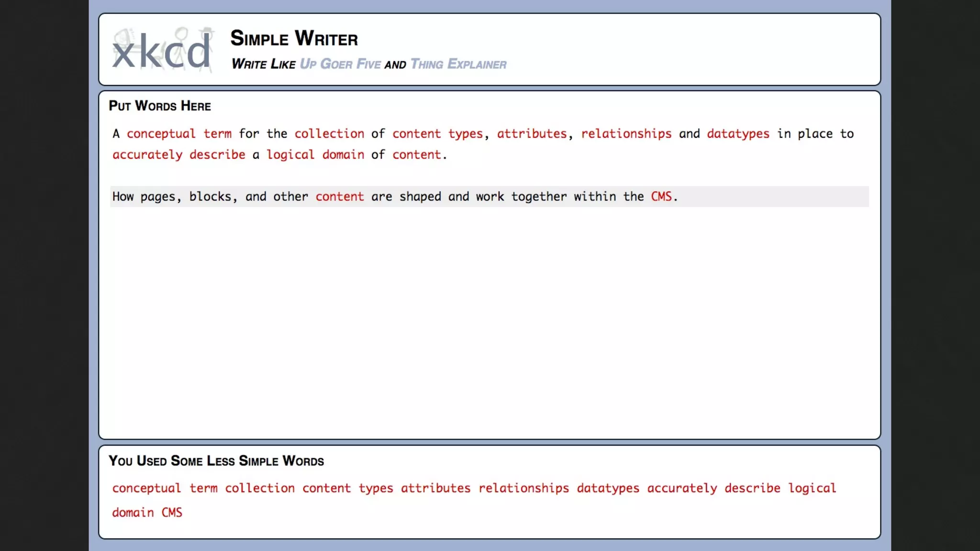Open the Up Goer Five link
The height and width of the screenshot is (551, 980).
pos(340,64)
